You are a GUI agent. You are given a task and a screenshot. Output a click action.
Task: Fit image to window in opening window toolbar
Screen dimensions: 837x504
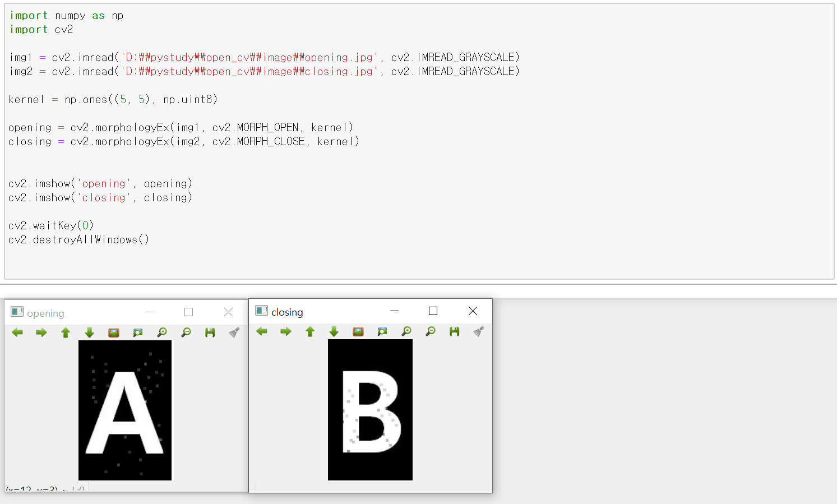point(138,332)
